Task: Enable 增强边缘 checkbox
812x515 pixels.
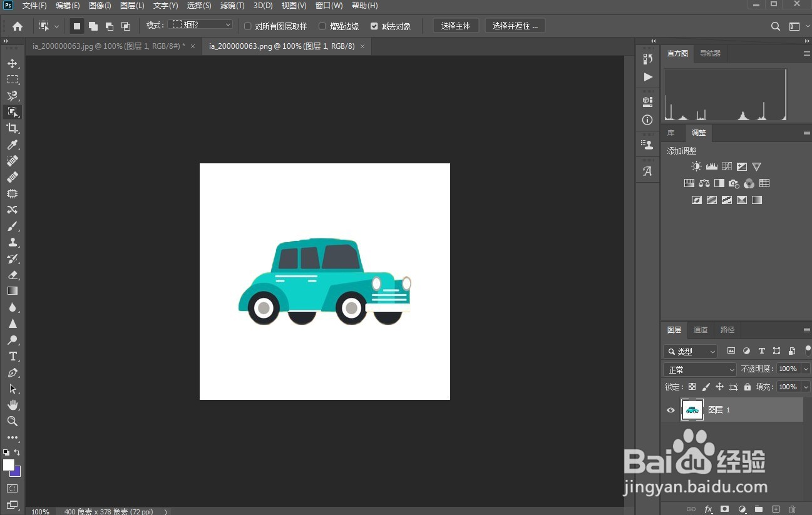Action: 322,26
